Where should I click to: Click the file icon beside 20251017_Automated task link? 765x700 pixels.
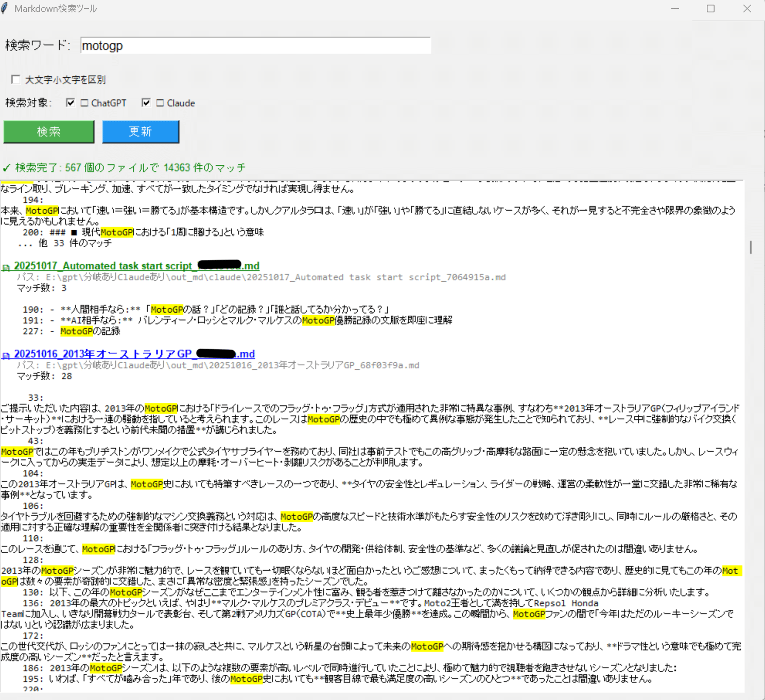click(6, 267)
